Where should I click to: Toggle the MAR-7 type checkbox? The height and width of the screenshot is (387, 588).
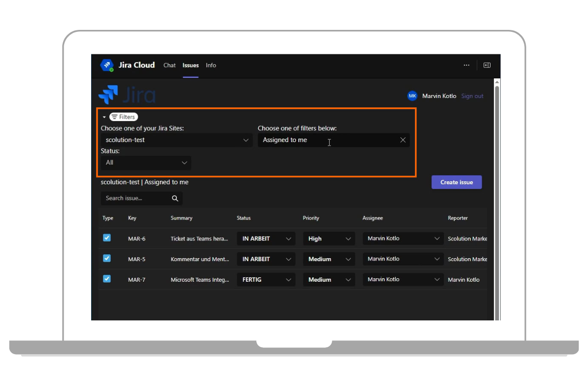(x=107, y=279)
